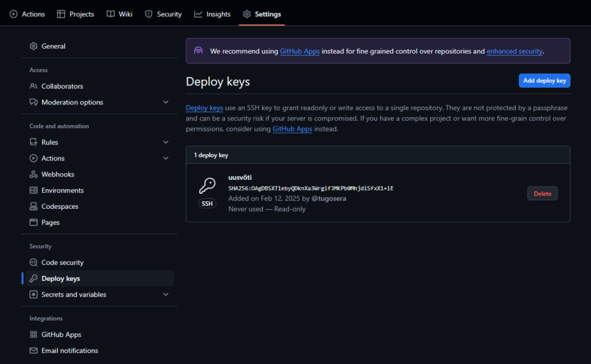The height and width of the screenshot is (364, 591).
Task: Expand the Moderation options chevron
Action: (x=166, y=102)
